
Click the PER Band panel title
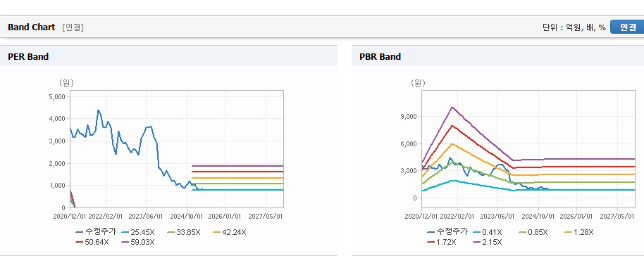(28, 56)
